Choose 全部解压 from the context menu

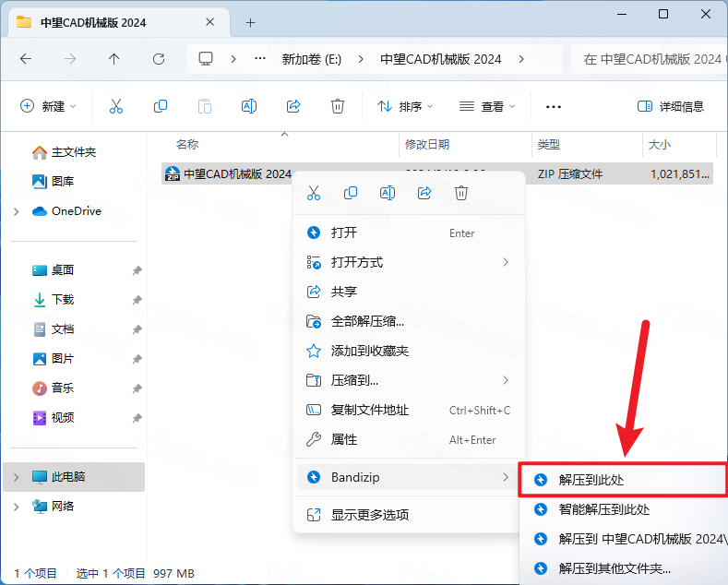(x=367, y=321)
